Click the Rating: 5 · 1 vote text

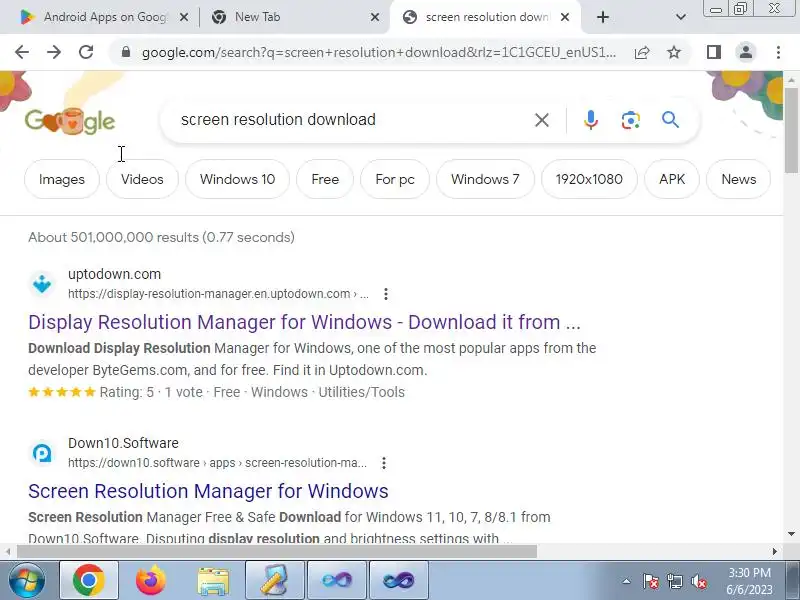click(x=151, y=392)
